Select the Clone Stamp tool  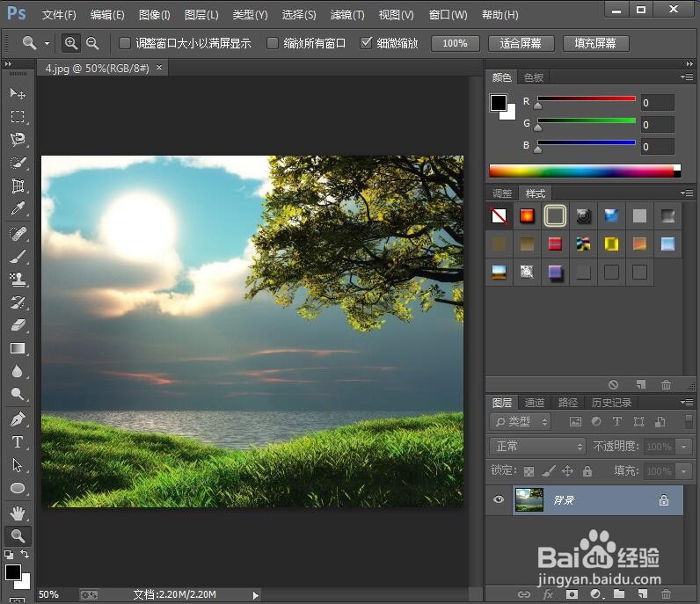click(18, 280)
